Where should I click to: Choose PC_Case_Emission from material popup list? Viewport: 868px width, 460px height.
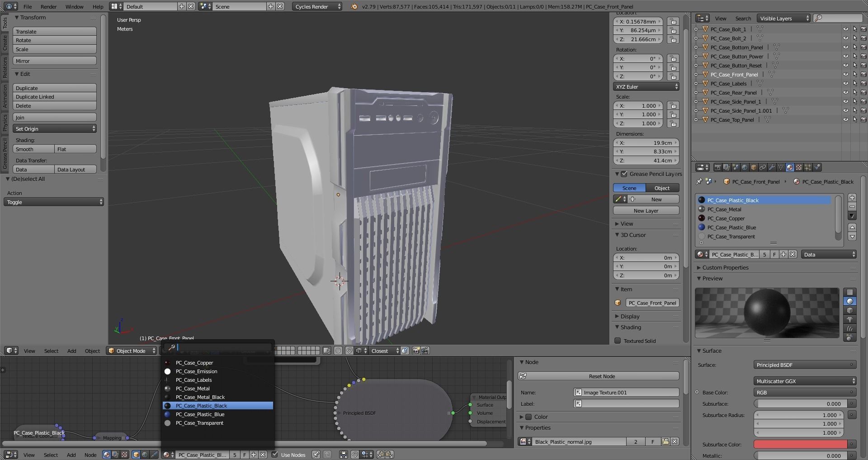218,371
